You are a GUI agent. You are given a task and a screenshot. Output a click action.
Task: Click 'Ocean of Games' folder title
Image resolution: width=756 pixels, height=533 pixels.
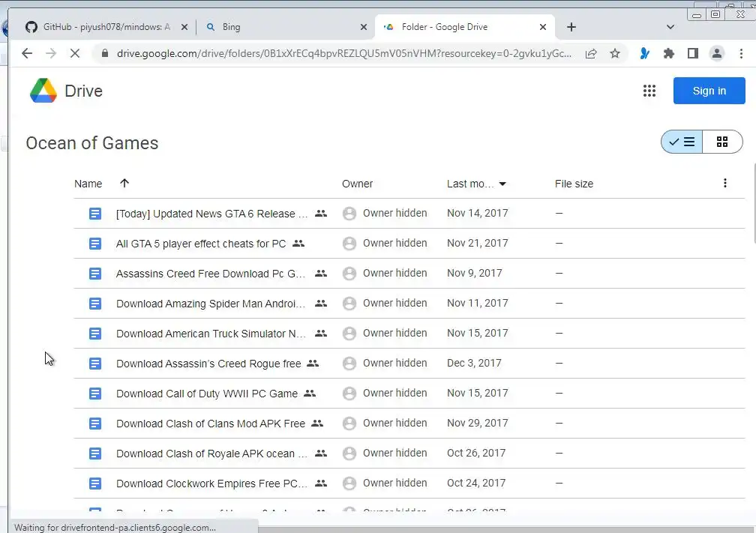[92, 143]
